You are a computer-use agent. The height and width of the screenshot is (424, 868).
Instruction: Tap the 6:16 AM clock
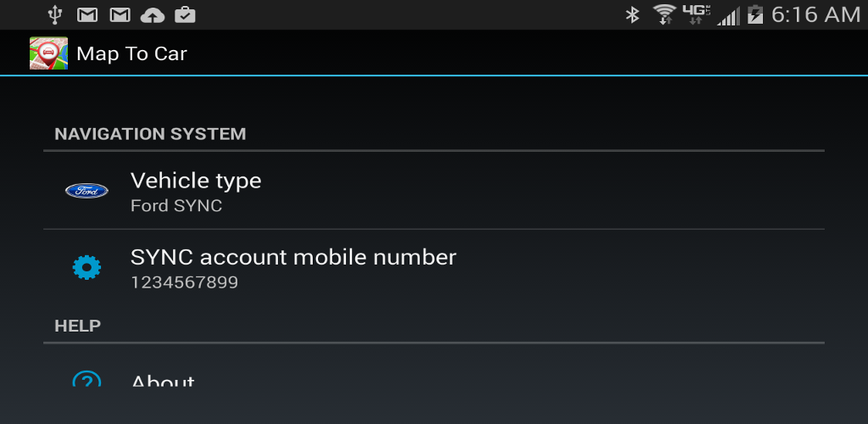[816, 15]
